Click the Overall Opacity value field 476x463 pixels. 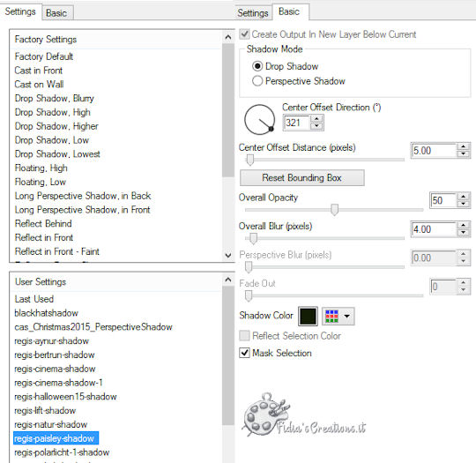[x=443, y=200]
